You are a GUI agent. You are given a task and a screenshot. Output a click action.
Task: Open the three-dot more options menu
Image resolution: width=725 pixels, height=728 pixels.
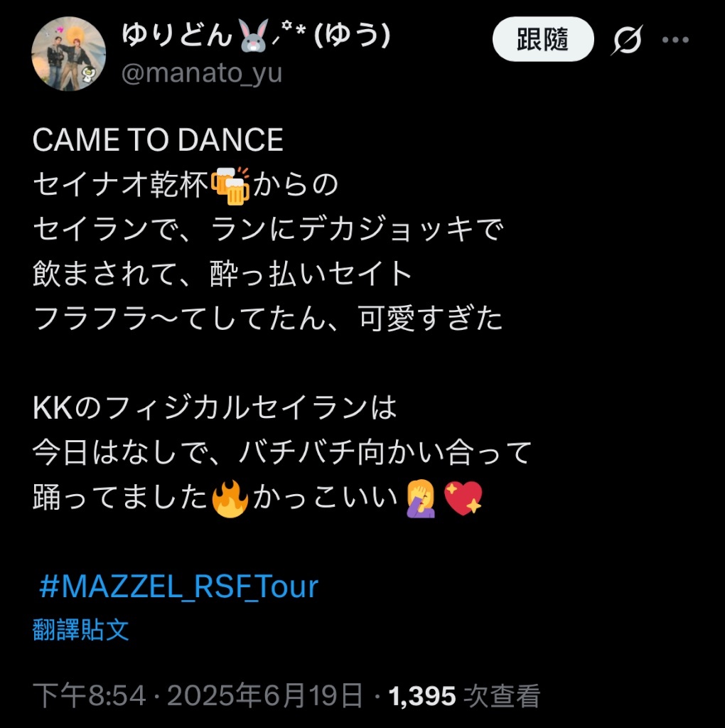[675, 40]
